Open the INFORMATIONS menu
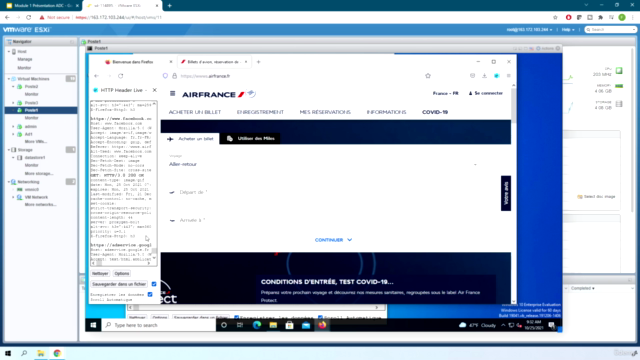The width and height of the screenshot is (640, 360). pyautogui.click(x=386, y=112)
